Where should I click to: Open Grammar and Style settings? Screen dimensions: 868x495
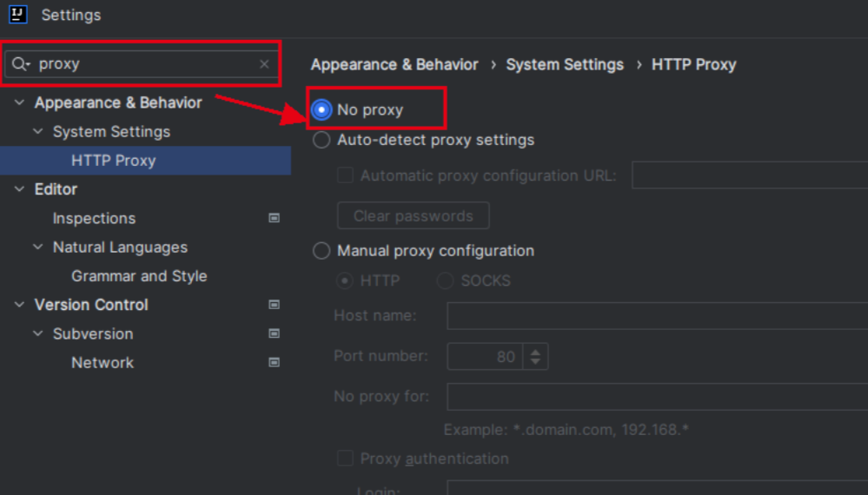point(139,276)
